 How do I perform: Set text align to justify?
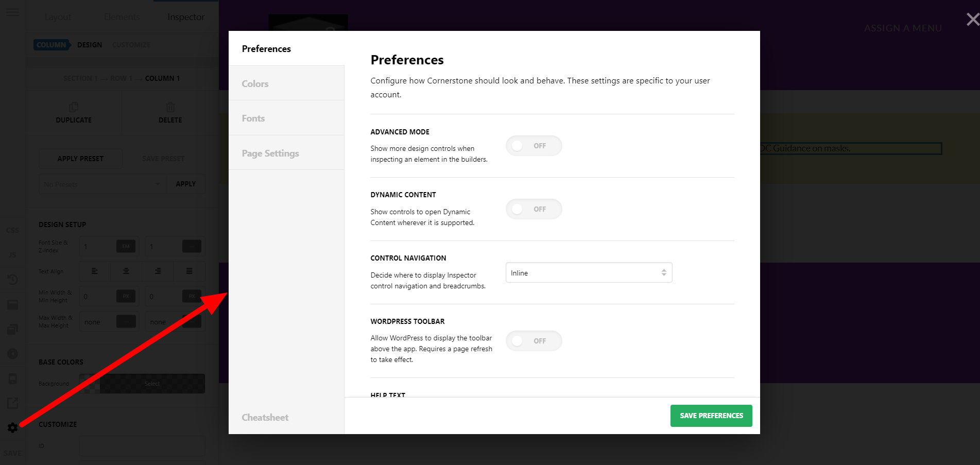(190, 271)
